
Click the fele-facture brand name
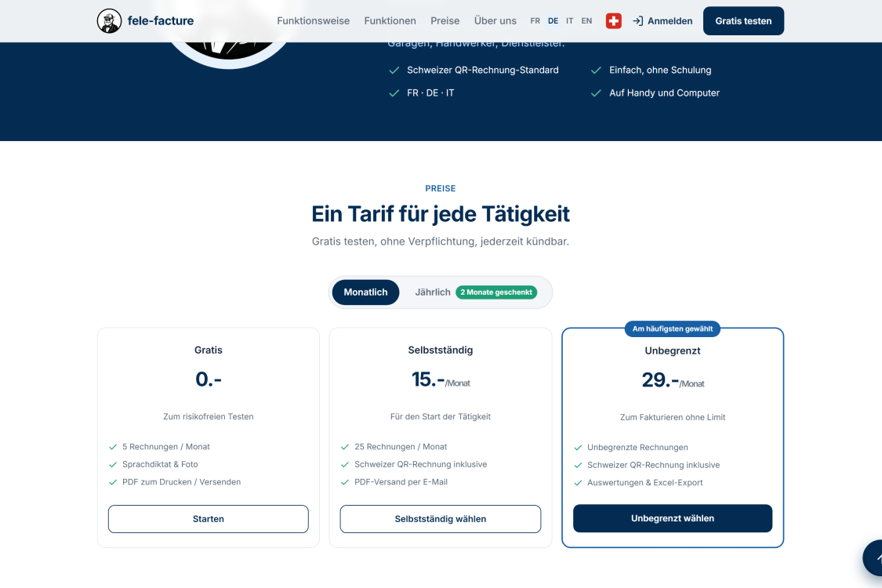point(160,21)
